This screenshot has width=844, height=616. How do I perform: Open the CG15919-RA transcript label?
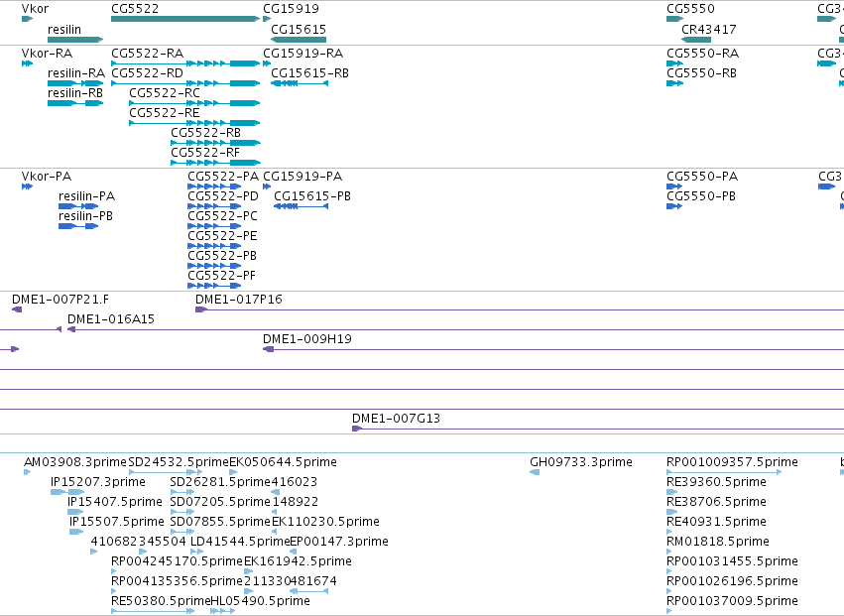303,54
